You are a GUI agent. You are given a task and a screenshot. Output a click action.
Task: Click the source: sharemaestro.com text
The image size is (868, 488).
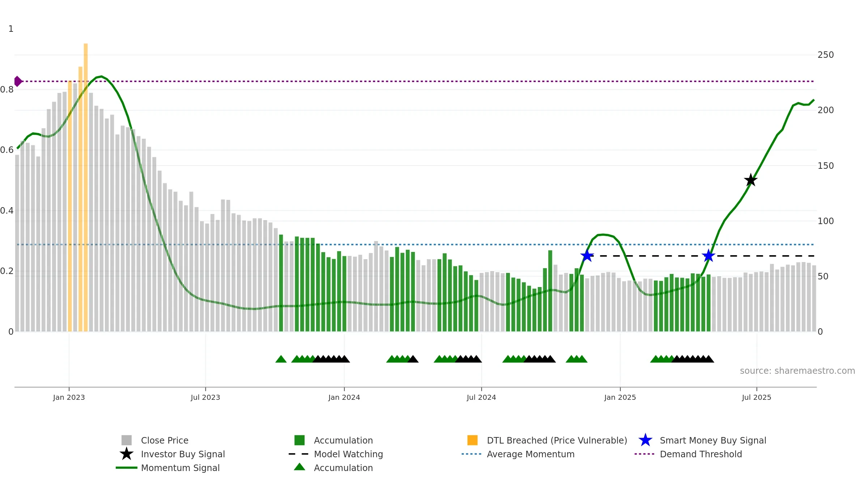(x=797, y=371)
